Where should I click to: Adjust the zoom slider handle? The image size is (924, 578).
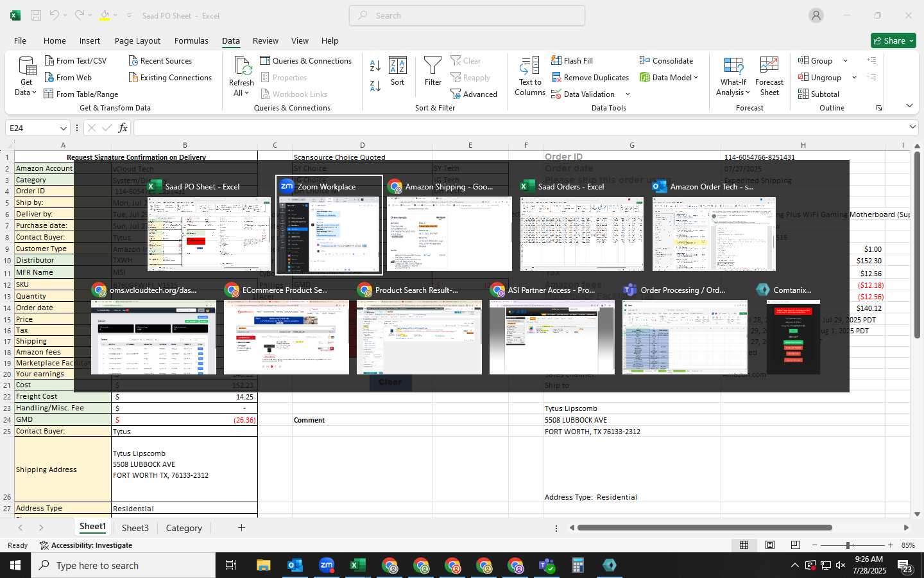[848, 545]
